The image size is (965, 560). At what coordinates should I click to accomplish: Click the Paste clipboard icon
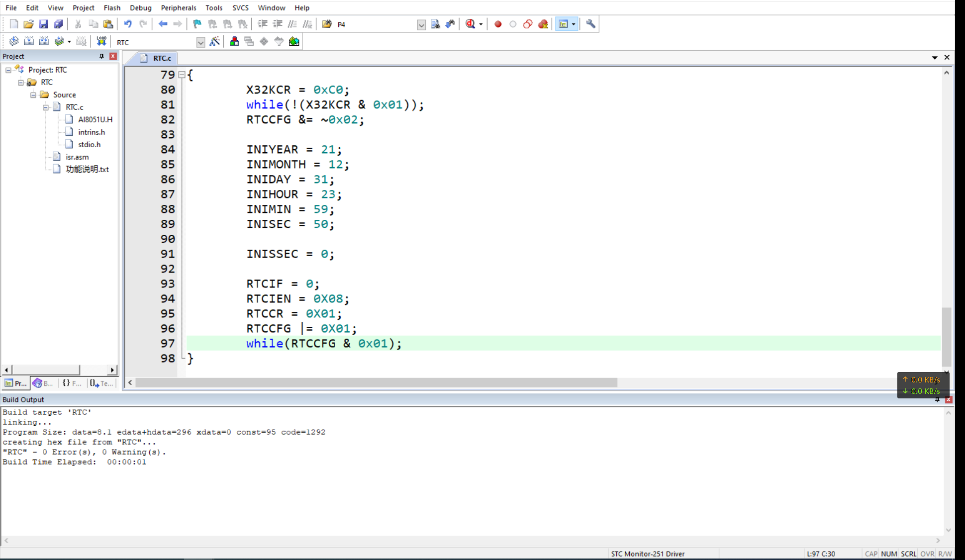[108, 24]
